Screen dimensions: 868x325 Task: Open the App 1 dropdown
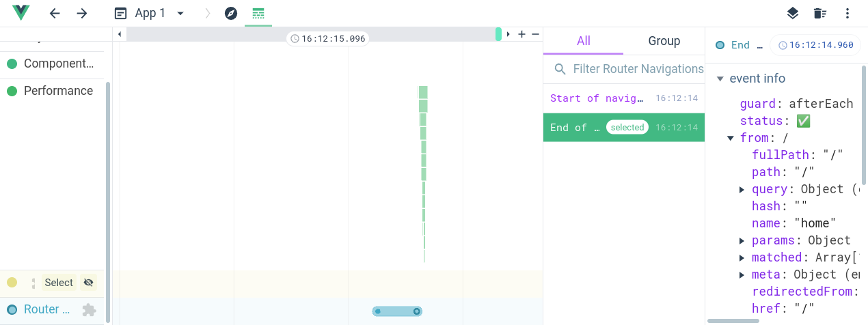click(x=150, y=13)
